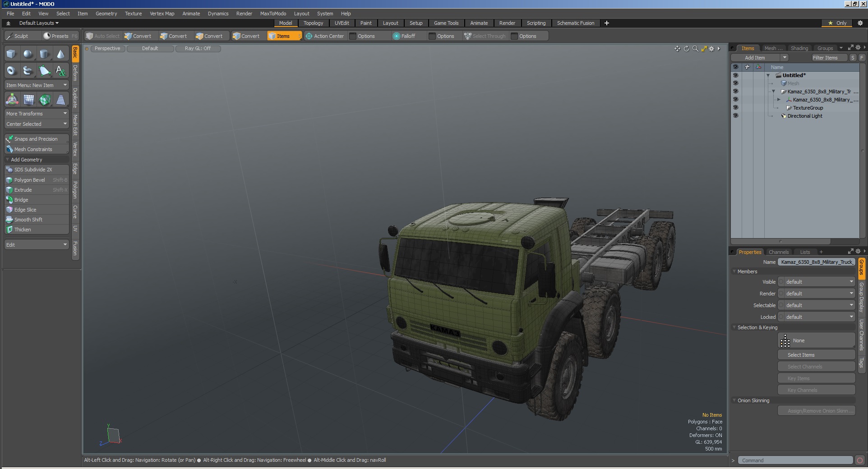Open the Presets browser button
Screen dimensions: 868x469
[x=60, y=36]
